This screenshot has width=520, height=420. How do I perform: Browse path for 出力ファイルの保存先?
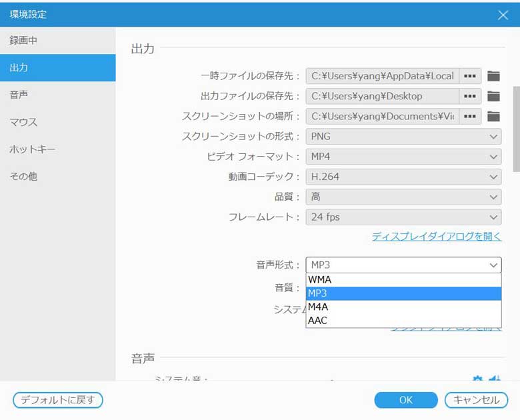(x=470, y=96)
